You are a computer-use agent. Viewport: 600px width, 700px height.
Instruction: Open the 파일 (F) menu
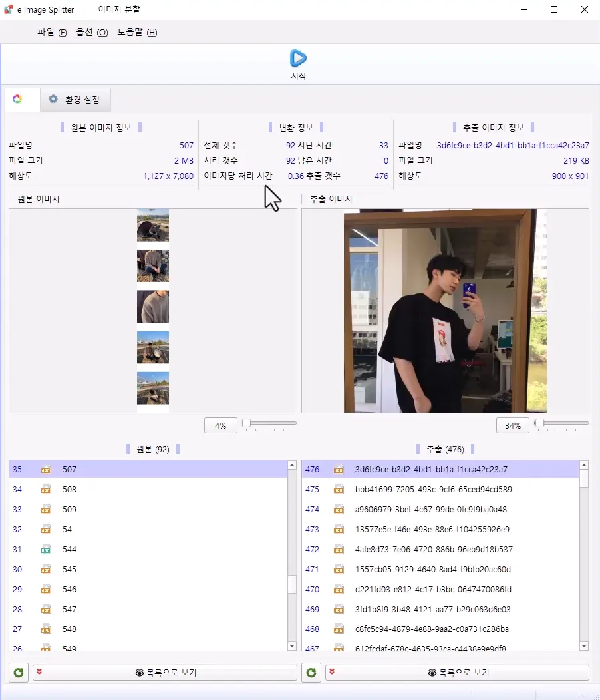point(53,32)
